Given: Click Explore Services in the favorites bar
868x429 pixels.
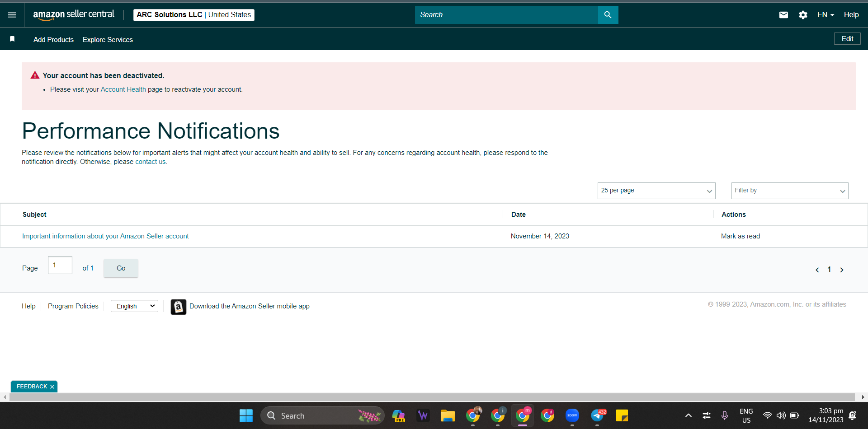Looking at the screenshot, I should click(x=108, y=40).
